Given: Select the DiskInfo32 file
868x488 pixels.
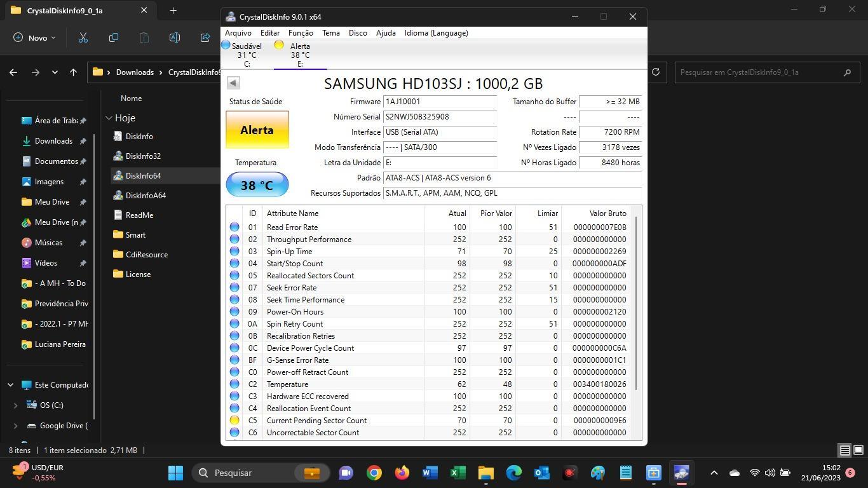Looking at the screenshot, I should pos(143,156).
